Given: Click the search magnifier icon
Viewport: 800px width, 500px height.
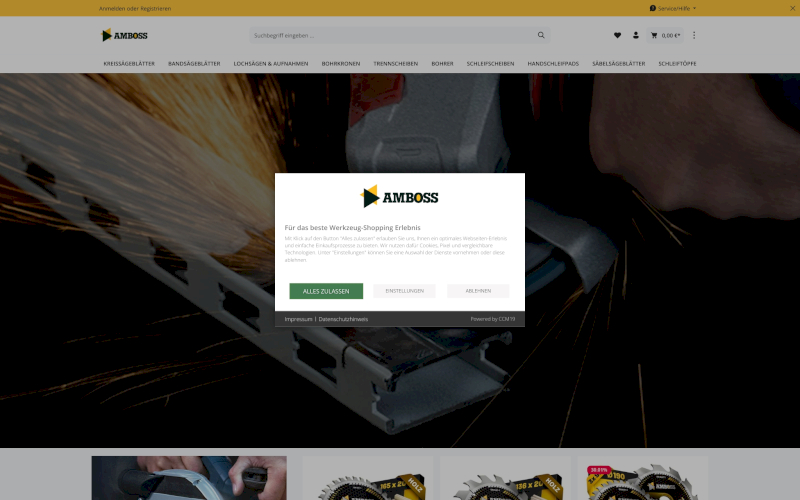Looking at the screenshot, I should 542,35.
